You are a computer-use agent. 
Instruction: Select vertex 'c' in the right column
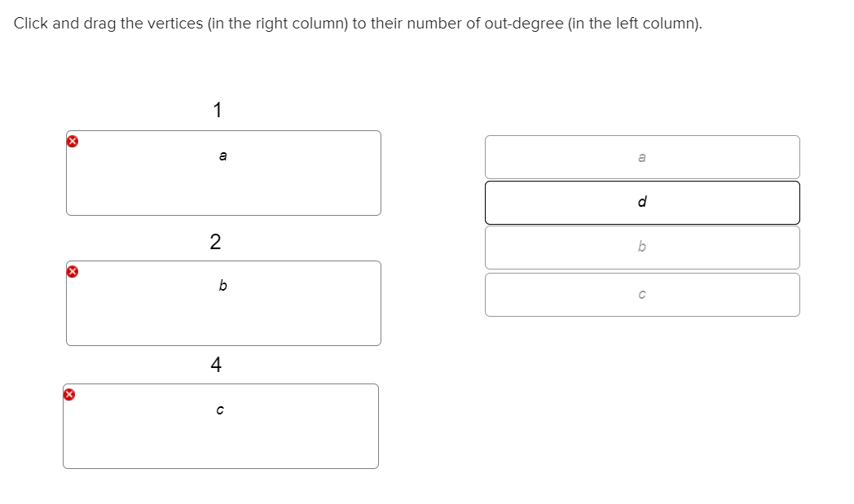coord(642,294)
